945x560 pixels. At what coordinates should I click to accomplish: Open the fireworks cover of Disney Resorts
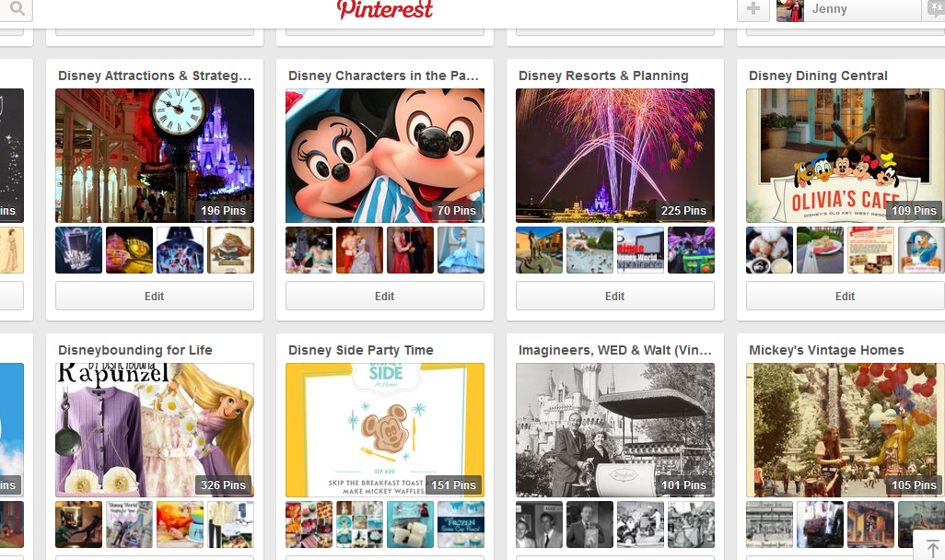(614, 156)
